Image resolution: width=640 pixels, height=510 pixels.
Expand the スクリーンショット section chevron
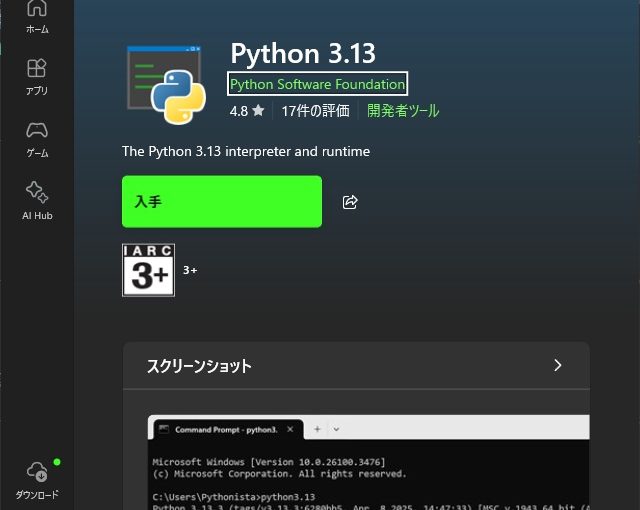[x=558, y=365]
